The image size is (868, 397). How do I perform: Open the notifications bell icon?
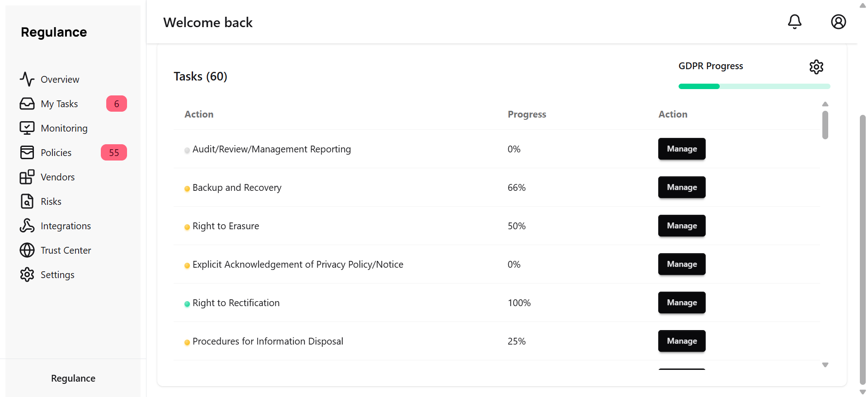click(795, 22)
